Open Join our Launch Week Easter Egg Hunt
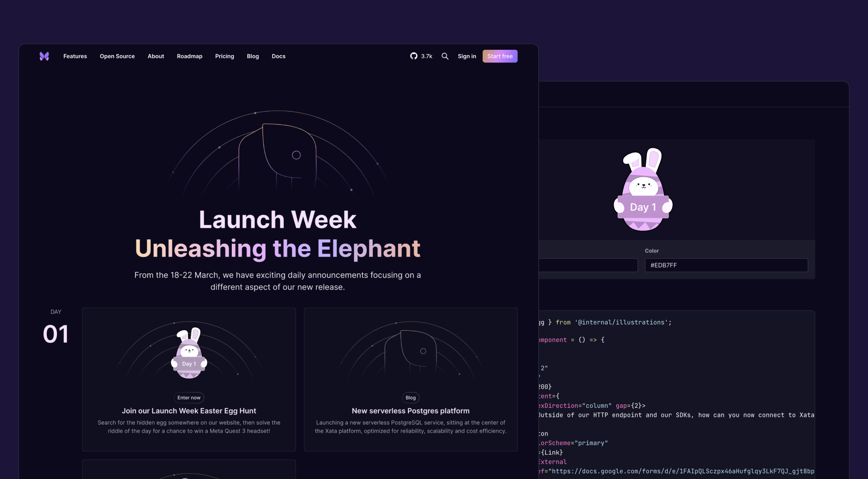The width and height of the screenshot is (868, 479). pos(189,411)
